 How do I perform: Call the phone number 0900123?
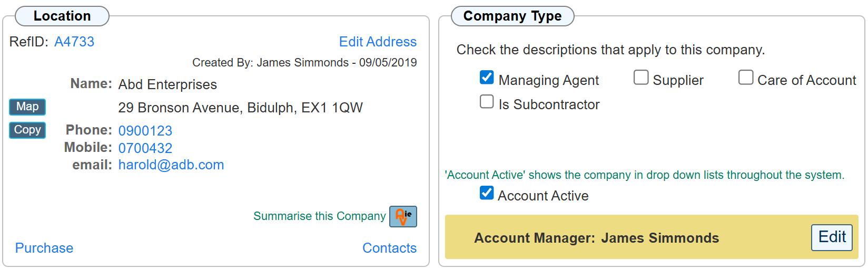click(145, 131)
